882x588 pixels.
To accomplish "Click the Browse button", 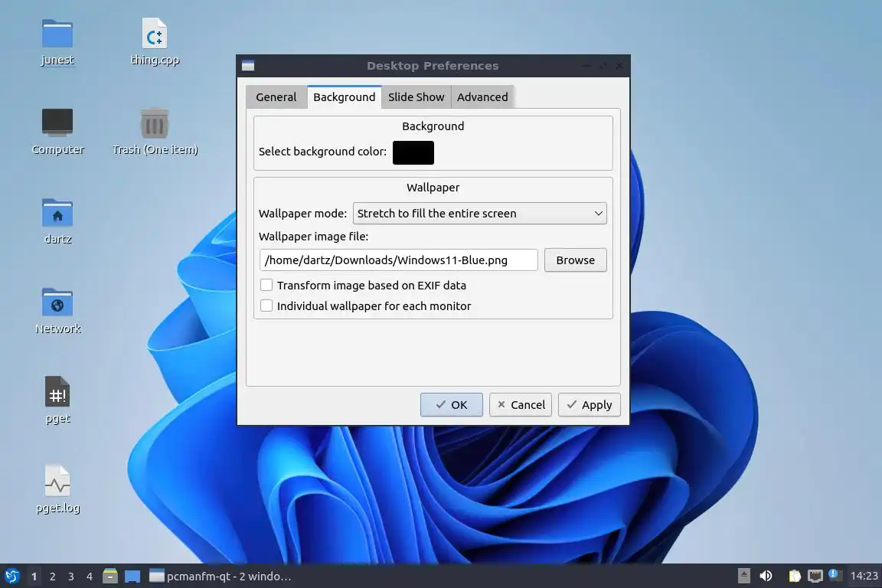I will click(x=576, y=260).
